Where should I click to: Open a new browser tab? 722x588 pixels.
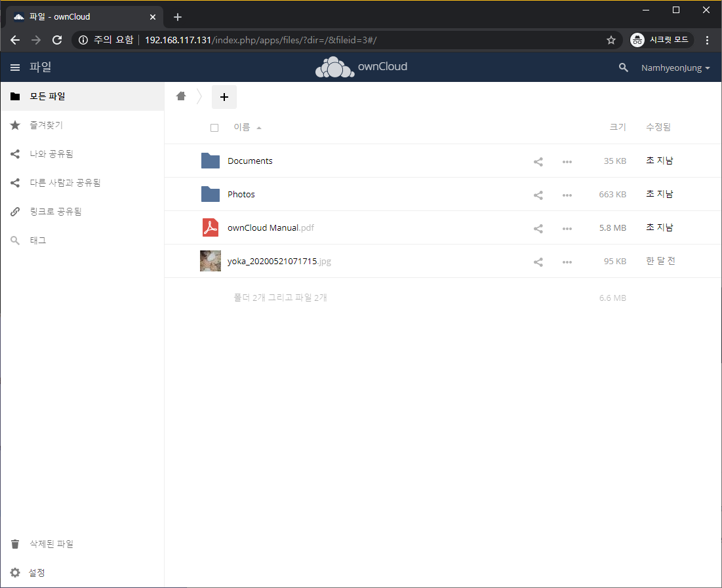pyautogui.click(x=178, y=18)
